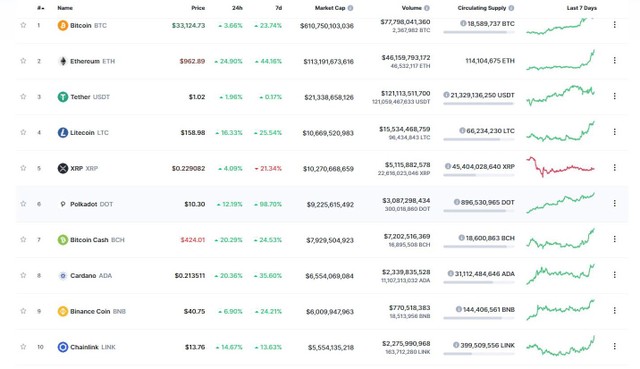640x369 pixels.
Task: Sort by the 24h column header
Action: [x=237, y=8]
